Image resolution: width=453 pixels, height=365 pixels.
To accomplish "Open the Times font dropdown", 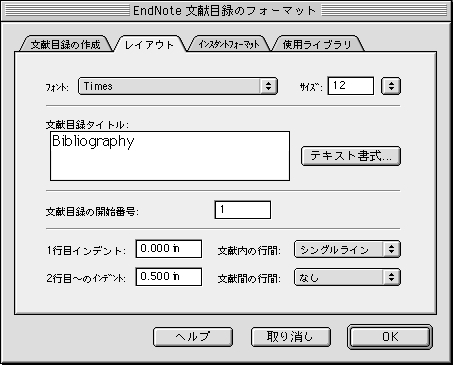I will tap(178, 86).
